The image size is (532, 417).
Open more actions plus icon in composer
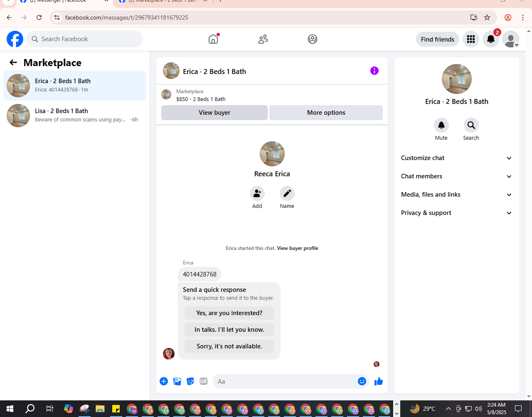164,381
